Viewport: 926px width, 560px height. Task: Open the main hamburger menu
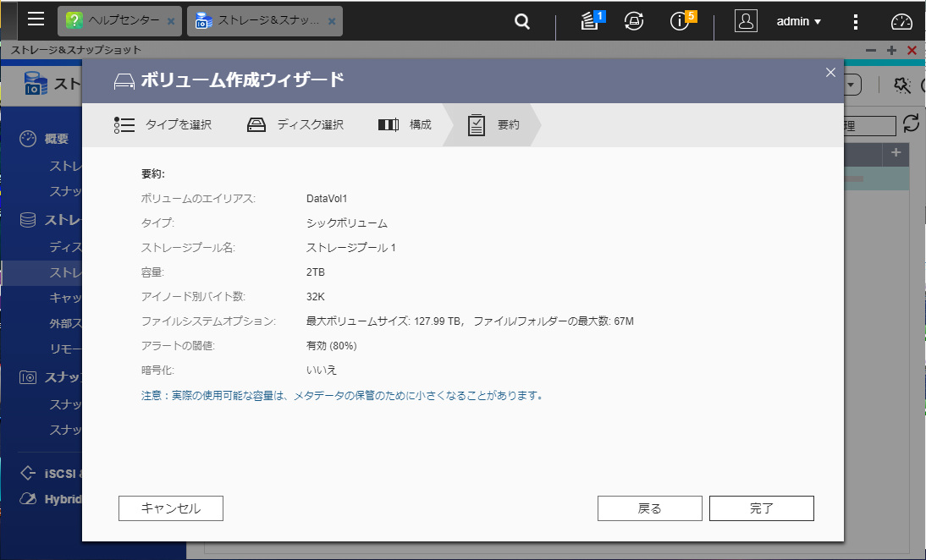(36, 19)
